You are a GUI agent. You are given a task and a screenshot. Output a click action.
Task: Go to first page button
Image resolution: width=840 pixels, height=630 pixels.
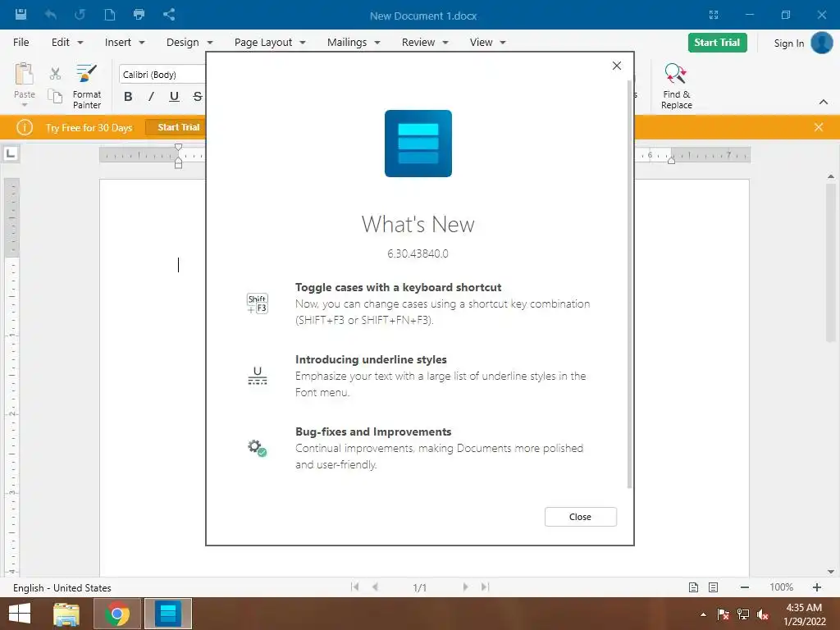(354, 587)
